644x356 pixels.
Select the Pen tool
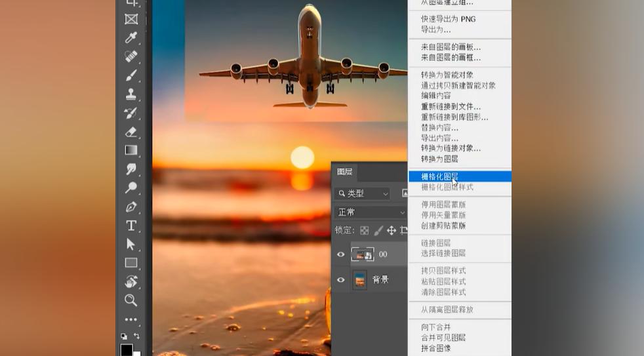pyautogui.click(x=131, y=207)
